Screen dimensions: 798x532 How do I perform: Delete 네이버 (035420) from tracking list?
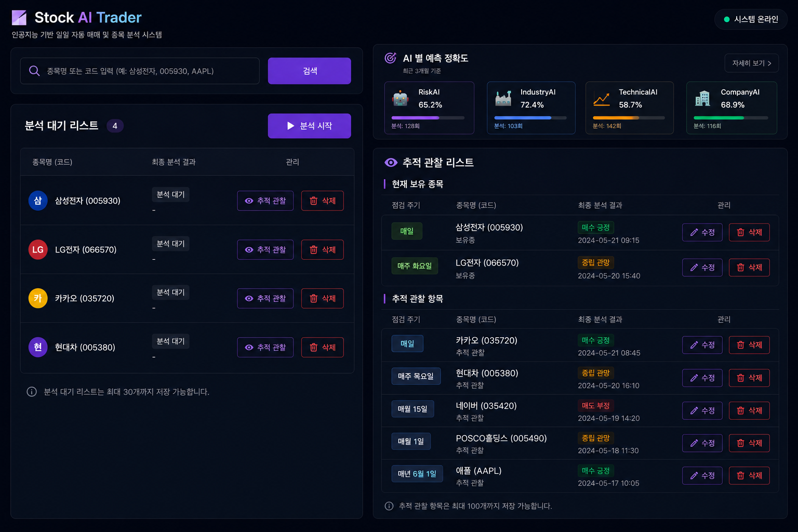click(749, 410)
